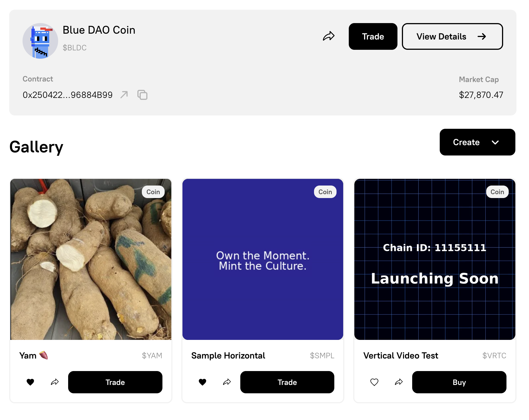The width and height of the screenshot is (529, 420).
Task: Like the Vertical Video Test coin
Action: tap(374, 382)
